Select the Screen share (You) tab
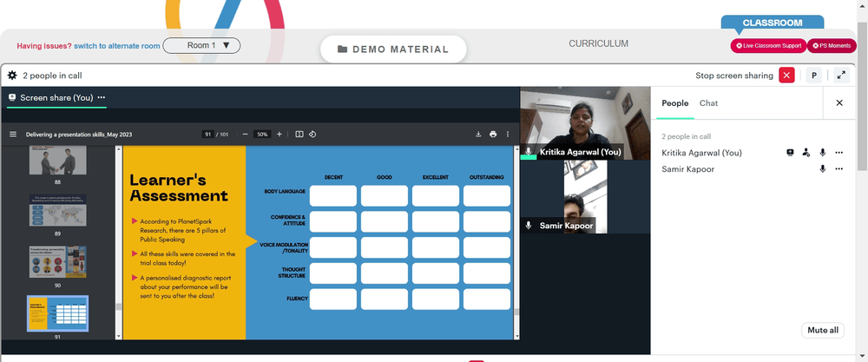The width and height of the screenshot is (868, 362). click(x=56, y=98)
